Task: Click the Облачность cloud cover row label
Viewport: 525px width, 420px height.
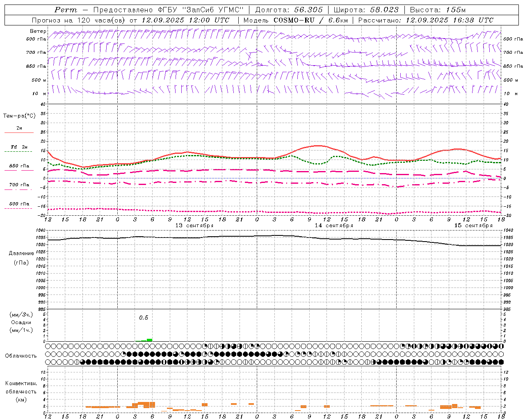Action: pyautogui.click(x=21, y=356)
